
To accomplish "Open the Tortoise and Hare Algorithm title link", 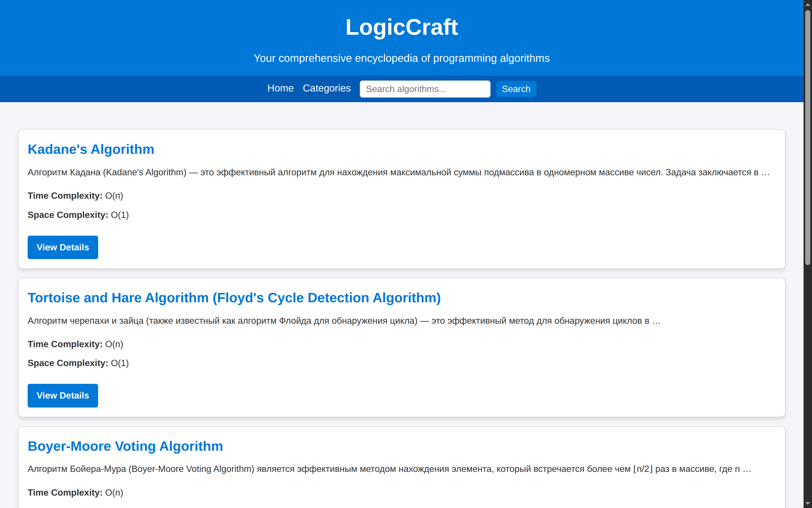I will [x=234, y=298].
